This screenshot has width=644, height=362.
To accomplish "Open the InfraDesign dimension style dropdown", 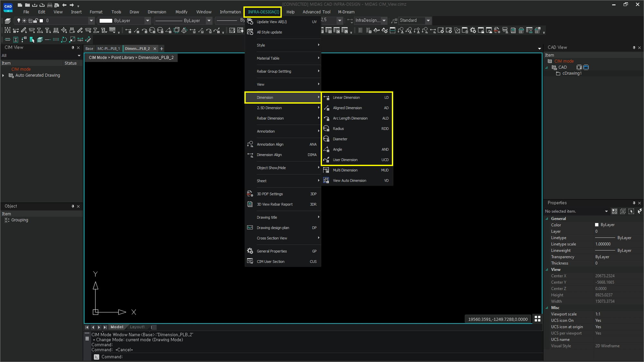I will (x=384, y=20).
